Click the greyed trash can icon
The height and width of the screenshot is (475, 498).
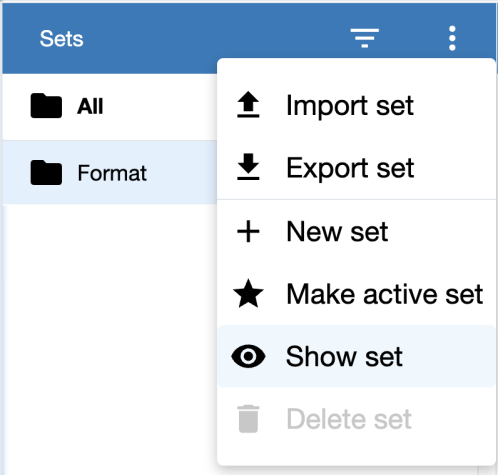tap(248, 419)
